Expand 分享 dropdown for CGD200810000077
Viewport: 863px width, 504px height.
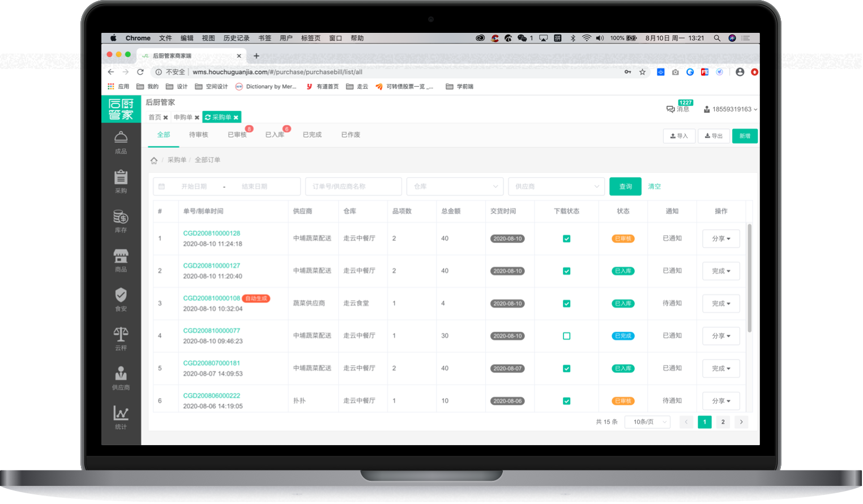(721, 336)
